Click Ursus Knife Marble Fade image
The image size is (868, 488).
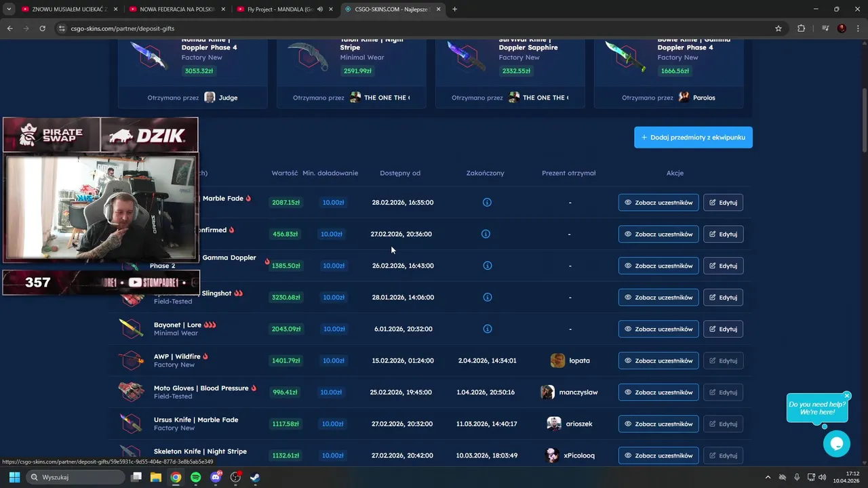(131, 424)
